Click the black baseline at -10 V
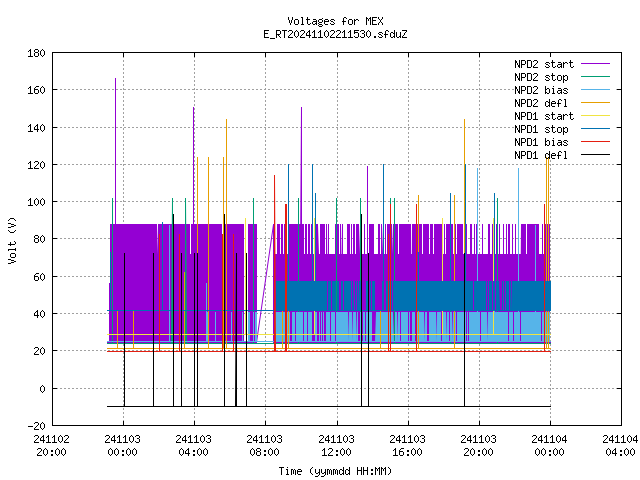This screenshot has width=640, height=480. point(329,406)
